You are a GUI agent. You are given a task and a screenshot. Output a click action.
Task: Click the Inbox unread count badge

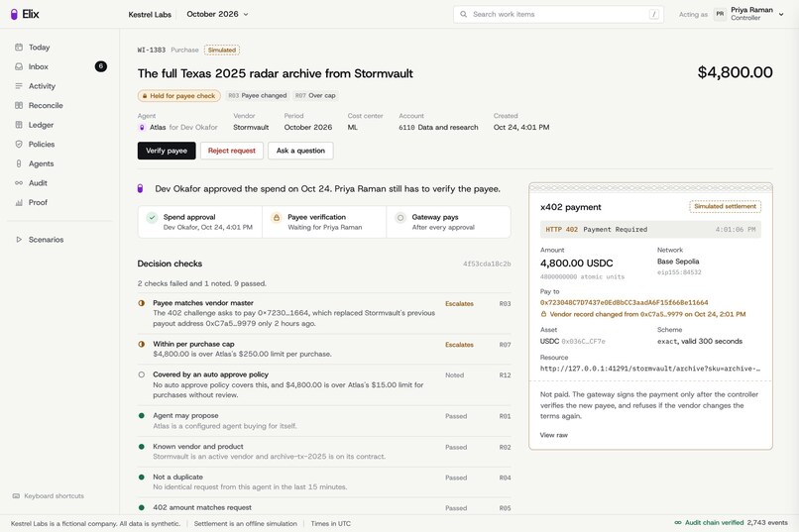(x=101, y=66)
